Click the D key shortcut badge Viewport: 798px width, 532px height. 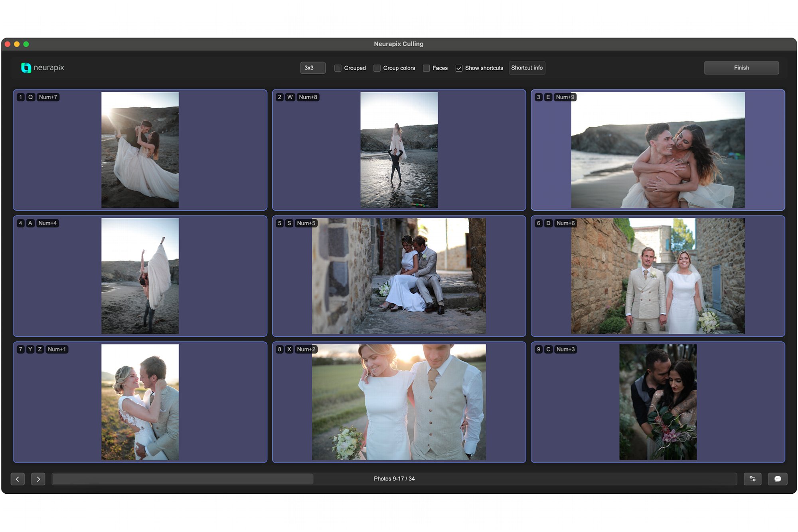click(x=548, y=223)
